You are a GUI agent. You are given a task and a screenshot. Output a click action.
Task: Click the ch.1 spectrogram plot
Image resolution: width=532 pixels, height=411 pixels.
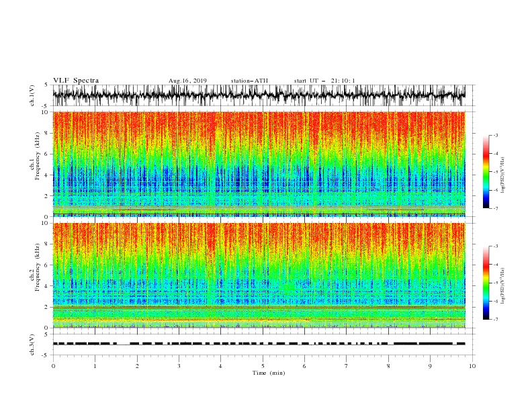point(259,164)
